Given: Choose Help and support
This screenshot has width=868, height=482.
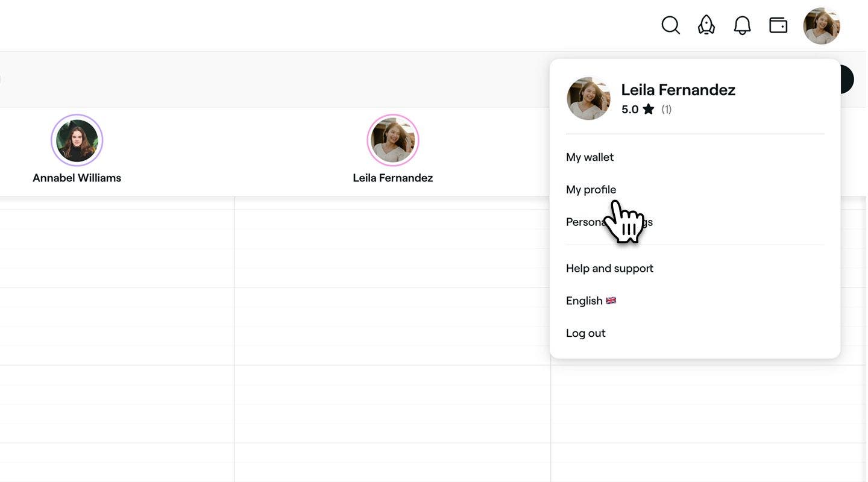Looking at the screenshot, I should [x=609, y=268].
